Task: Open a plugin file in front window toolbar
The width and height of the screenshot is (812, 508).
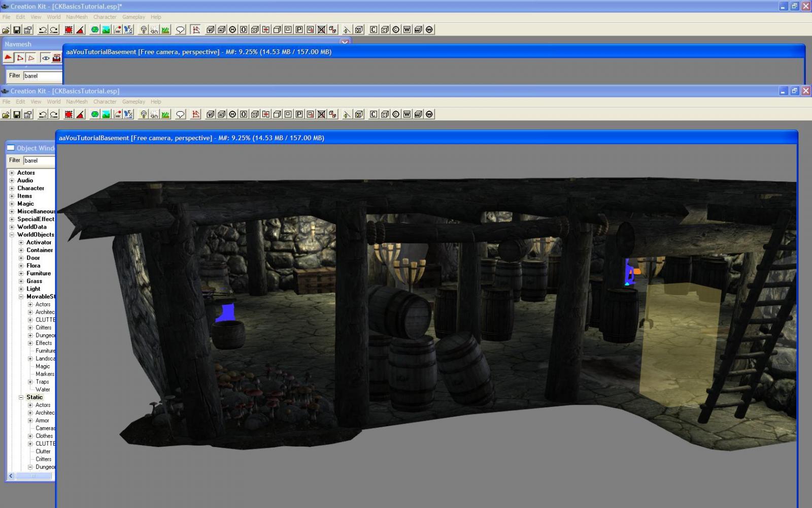Action: (x=6, y=115)
